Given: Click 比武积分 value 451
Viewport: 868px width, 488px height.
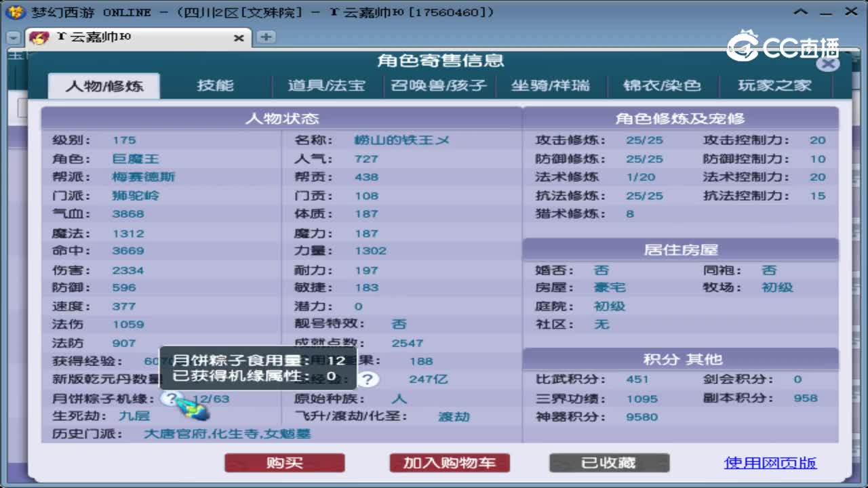Looking at the screenshot, I should tap(637, 380).
